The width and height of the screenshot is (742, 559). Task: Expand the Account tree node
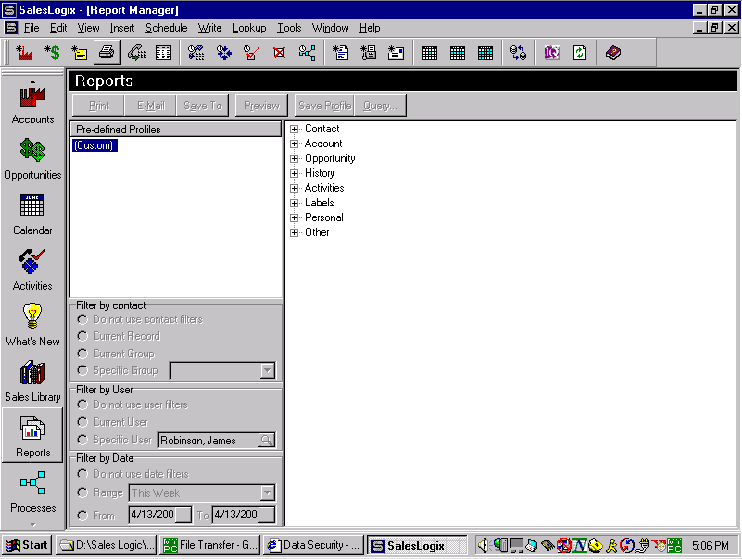(x=294, y=143)
